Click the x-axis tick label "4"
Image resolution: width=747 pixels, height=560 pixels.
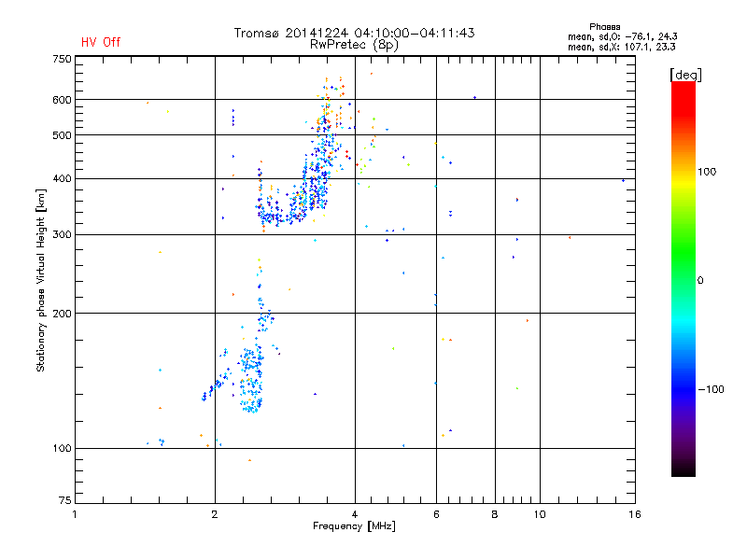tap(355, 514)
